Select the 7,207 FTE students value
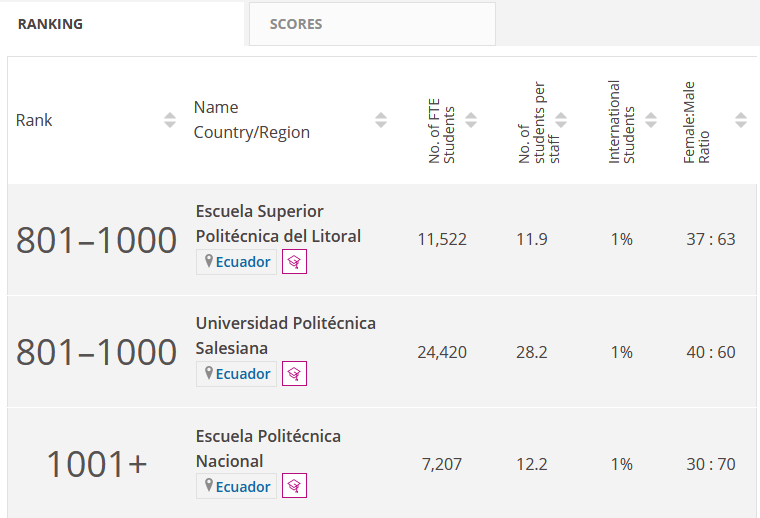The height and width of the screenshot is (518, 760). pyautogui.click(x=442, y=464)
